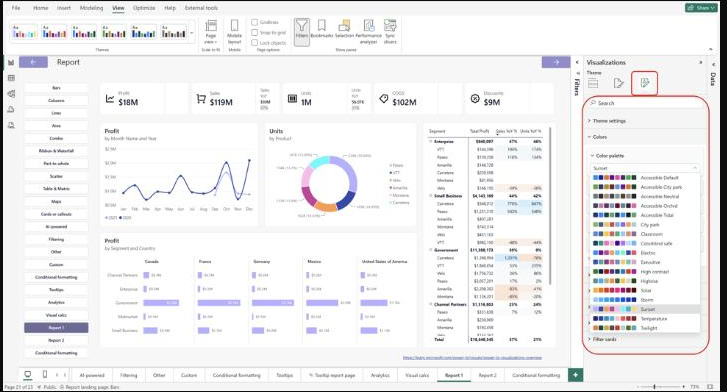The image size is (727, 392).
Task: Open DAX query view sidebar icon
Action: pyautogui.click(x=11, y=109)
